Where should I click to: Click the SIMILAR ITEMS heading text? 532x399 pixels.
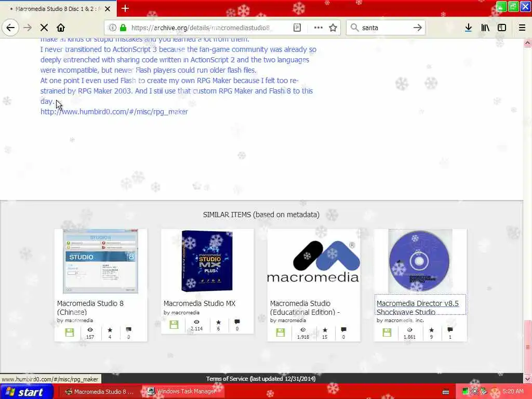(261, 215)
